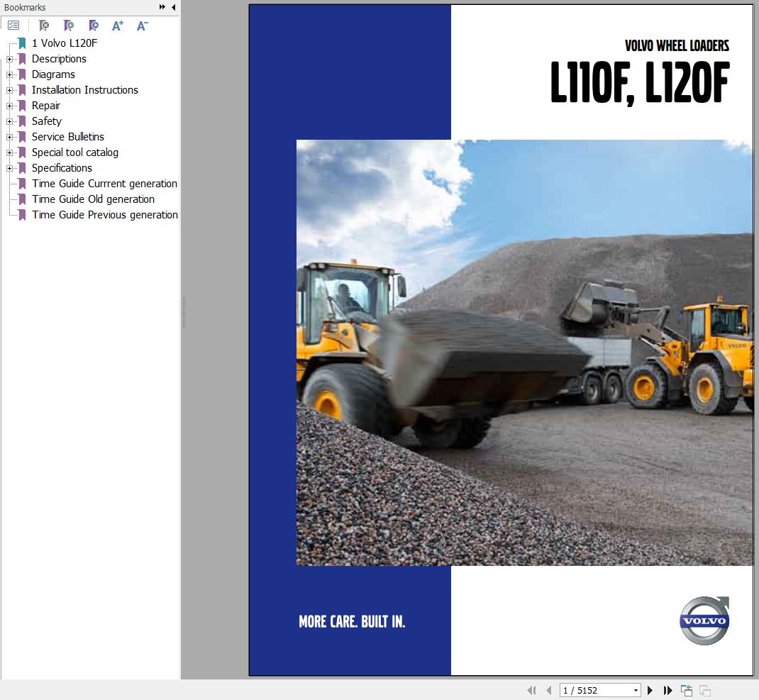Viewport: 759px width, 700px height.
Task: Select the Special tool catalog bookmark label
Action: (x=75, y=152)
